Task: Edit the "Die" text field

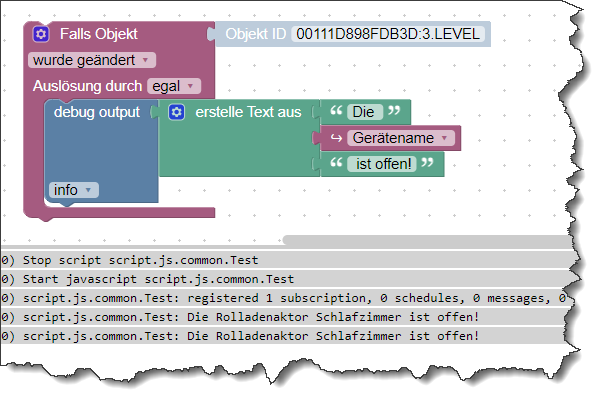Action: 362,112
